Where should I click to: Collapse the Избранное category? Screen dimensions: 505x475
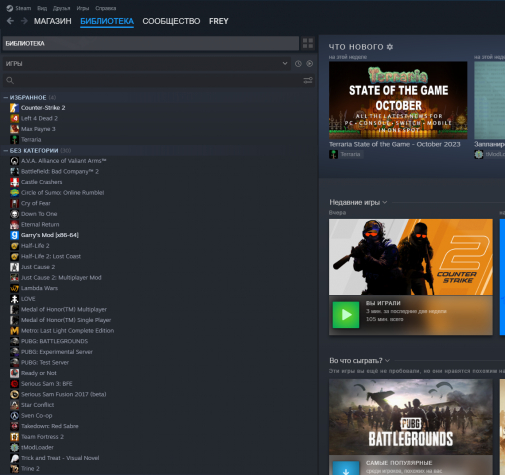click(x=6, y=97)
